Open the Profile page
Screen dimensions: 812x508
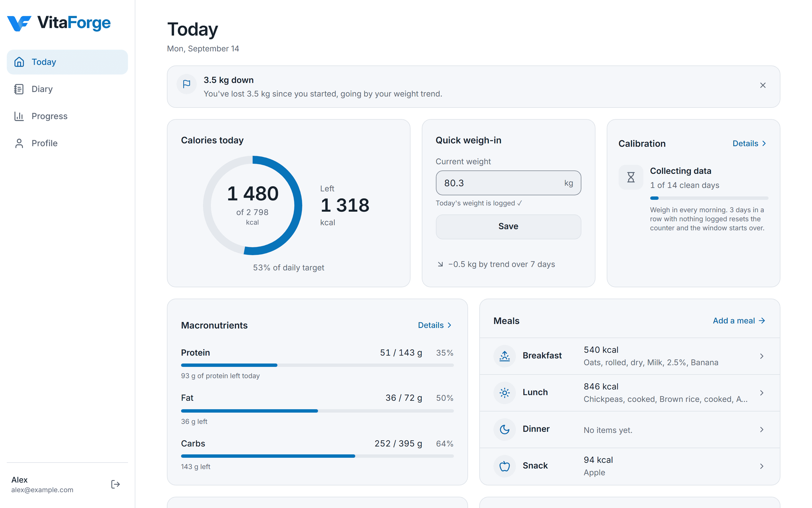pos(67,143)
